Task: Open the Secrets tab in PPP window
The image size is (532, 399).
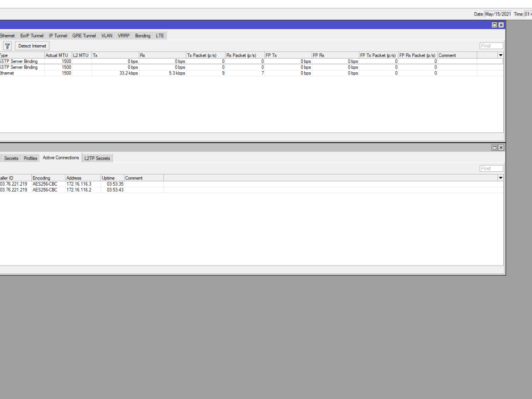Action: coord(11,158)
